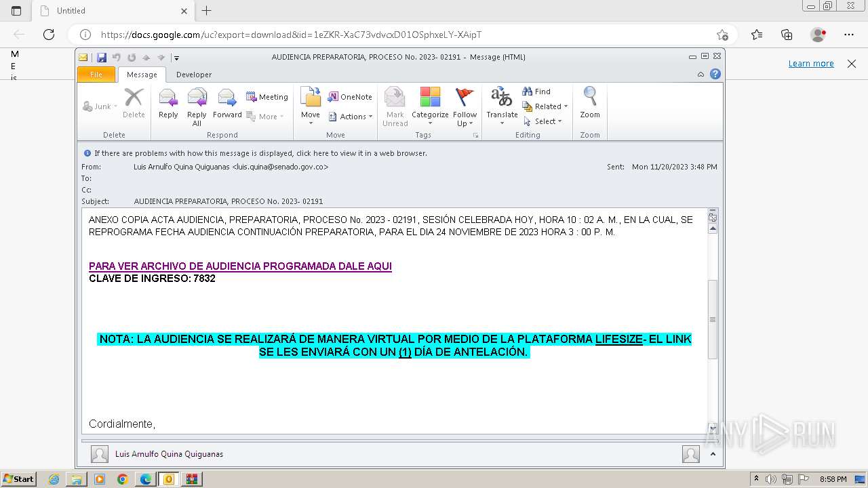Open browser Collections icon
868x488 pixels.
(787, 35)
